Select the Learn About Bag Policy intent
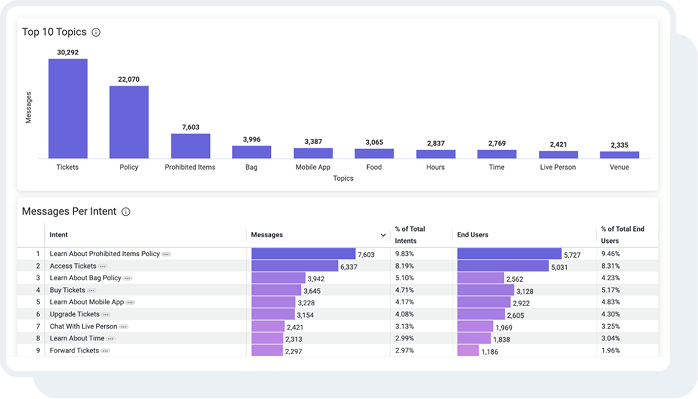The height and width of the screenshot is (399, 698). pos(85,278)
